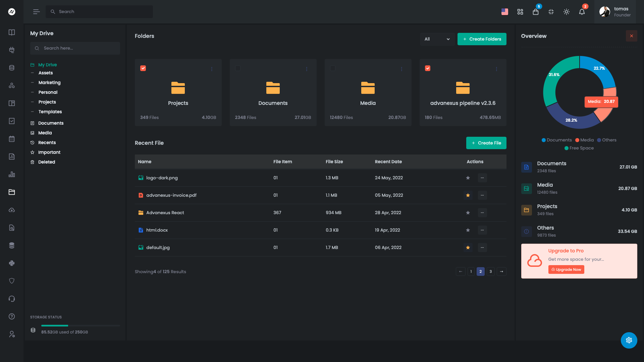The height and width of the screenshot is (362, 644).
Task: Unstar the default.jpg file
Action: [468, 247]
